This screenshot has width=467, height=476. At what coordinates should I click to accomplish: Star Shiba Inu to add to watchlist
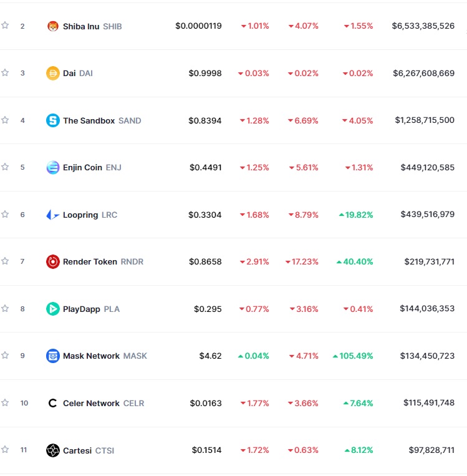point(5,26)
